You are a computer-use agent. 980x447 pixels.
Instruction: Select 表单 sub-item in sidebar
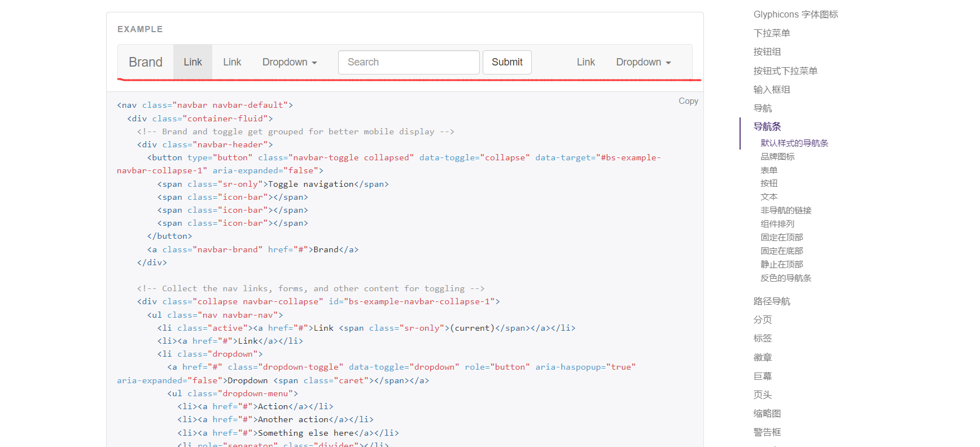769,170
